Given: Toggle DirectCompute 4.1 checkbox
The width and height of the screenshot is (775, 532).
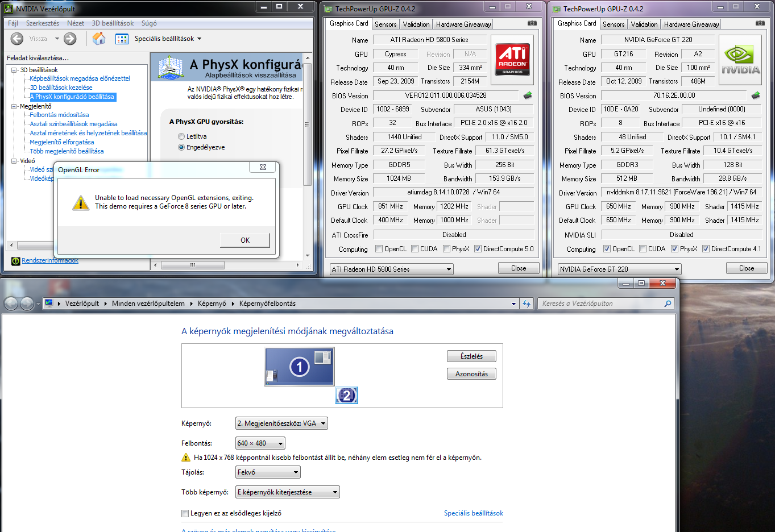Looking at the screenshot, I should (x=706, y=249).
